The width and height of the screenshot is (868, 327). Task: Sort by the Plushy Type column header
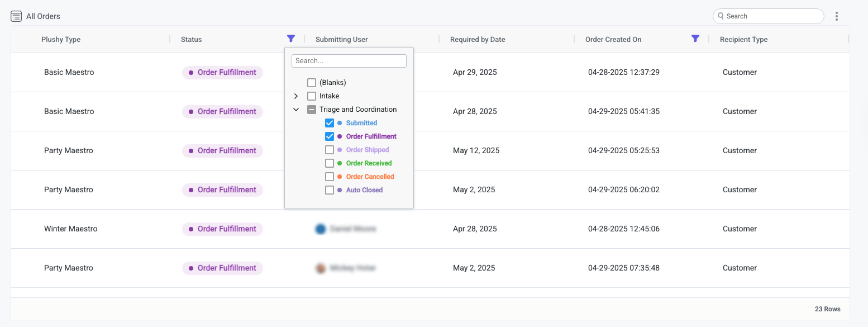(x=61, y=40)
